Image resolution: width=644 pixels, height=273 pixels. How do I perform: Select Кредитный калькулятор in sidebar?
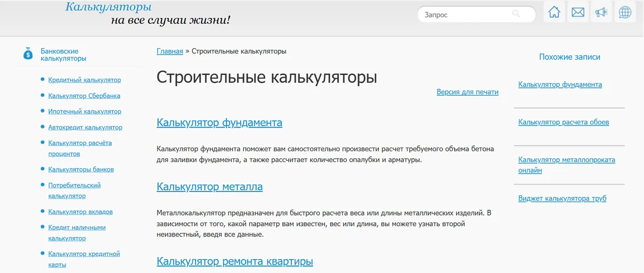tap(84, 80)
